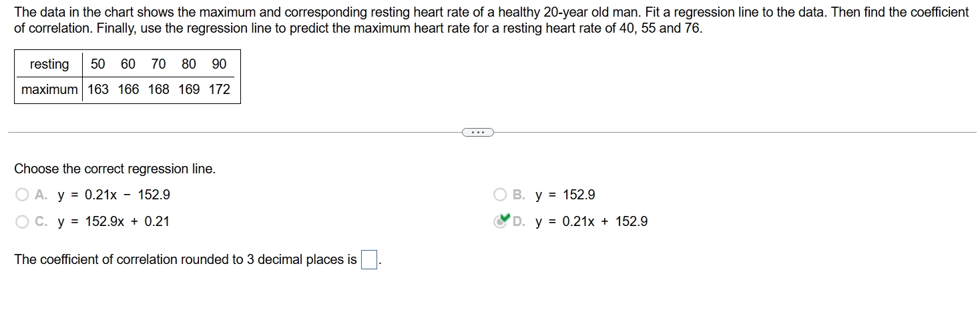Viewport: 980px width, 332px height.
Task: Click the maximum value 172 in the table
Action: coord(219,89)
